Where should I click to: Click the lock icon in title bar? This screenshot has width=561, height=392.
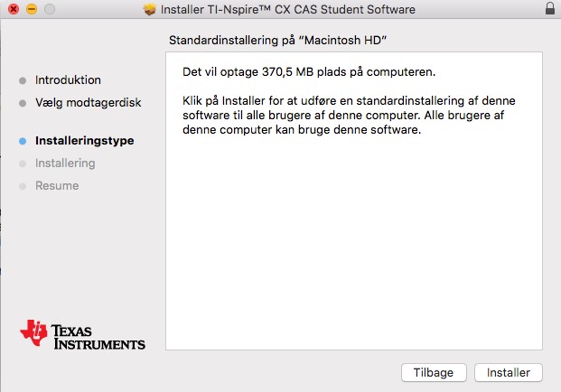[x=550, y=8]
